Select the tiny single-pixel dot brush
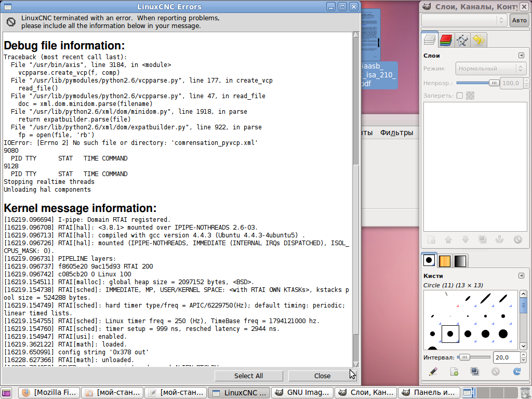The image size is (532, 399). [x=450, y=316]
